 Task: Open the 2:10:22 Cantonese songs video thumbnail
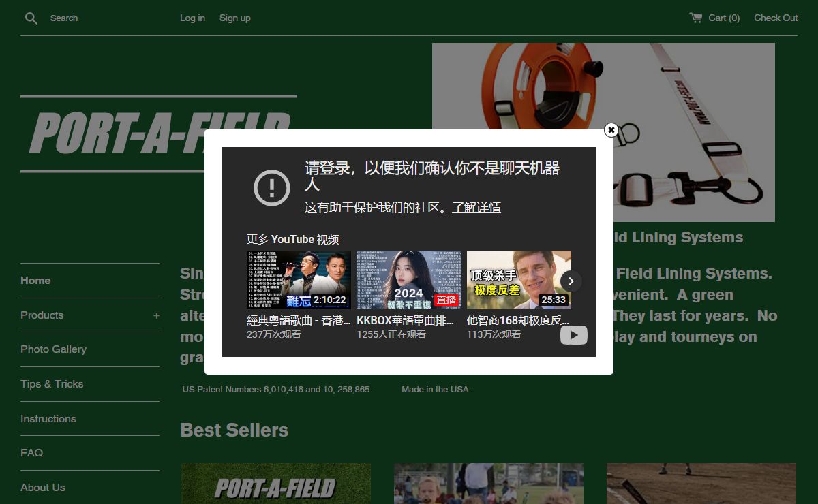point(299,280)
